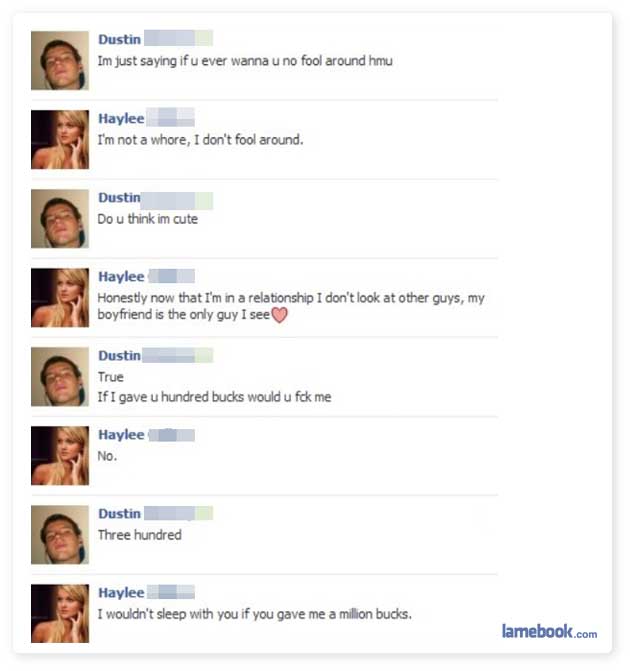Open Haylee's picture next to the 'No.' reply
Screen dimensions: 630x671
[x=60, y=456]
